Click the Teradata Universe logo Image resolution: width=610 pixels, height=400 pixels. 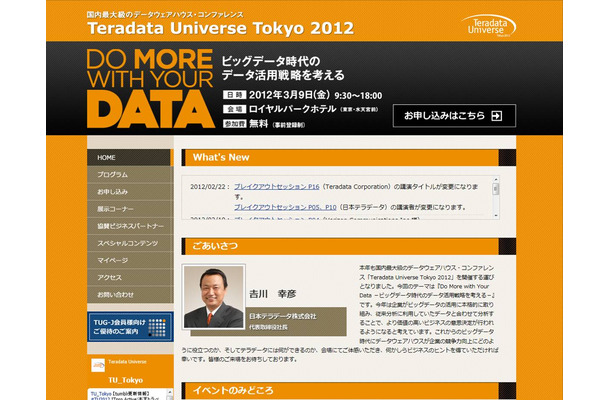coord(488,26)
